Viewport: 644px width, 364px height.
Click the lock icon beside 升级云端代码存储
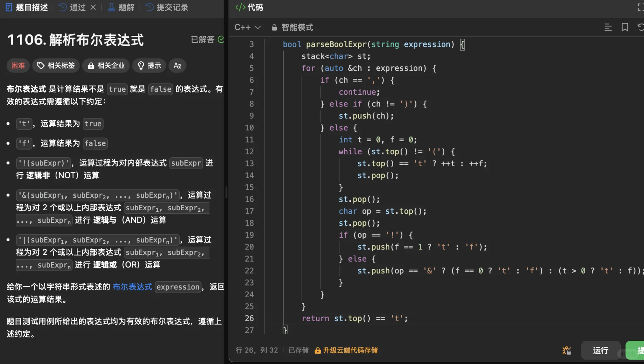(x=317, y=351)
